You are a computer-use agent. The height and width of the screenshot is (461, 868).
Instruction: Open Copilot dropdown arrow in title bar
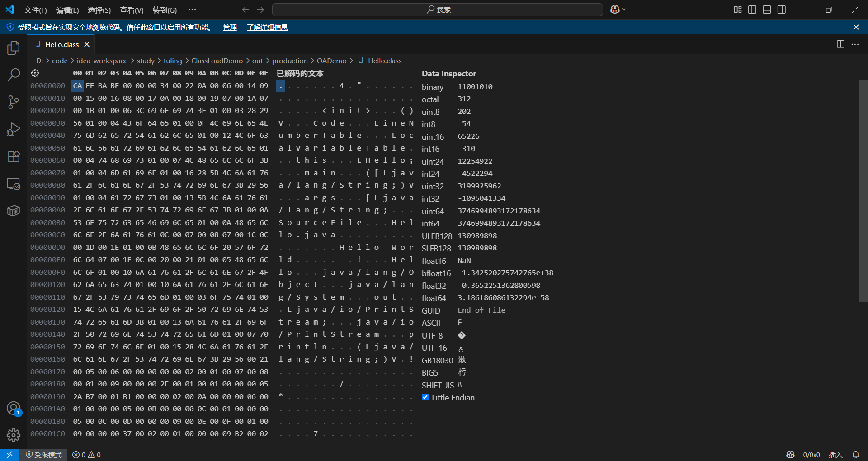(x=624, y=9)
